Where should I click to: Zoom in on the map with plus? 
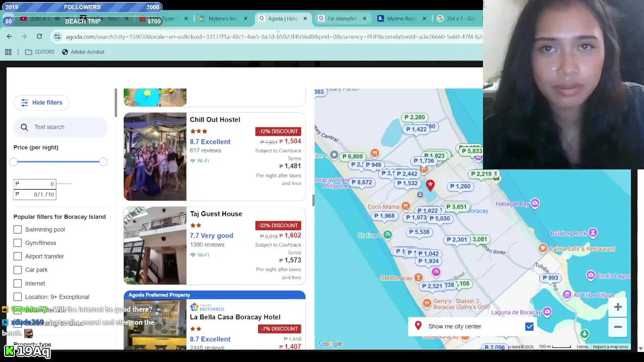(618, 307)
